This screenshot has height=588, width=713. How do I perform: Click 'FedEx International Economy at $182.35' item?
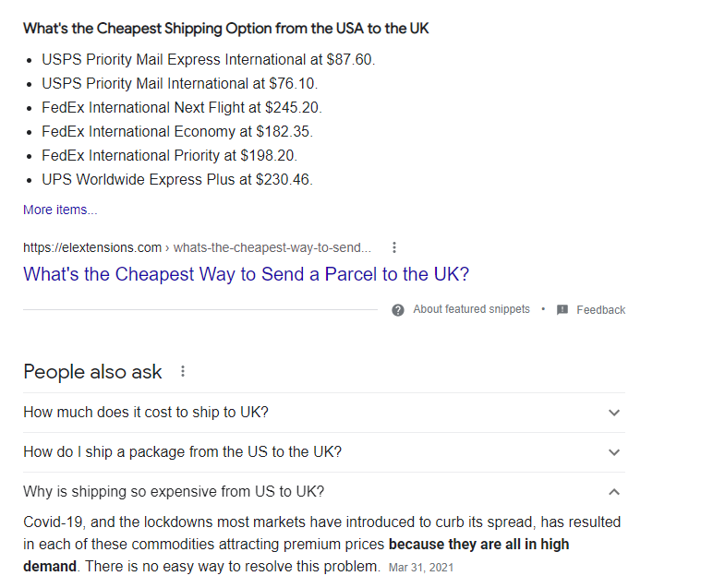[x=177, y=132]
